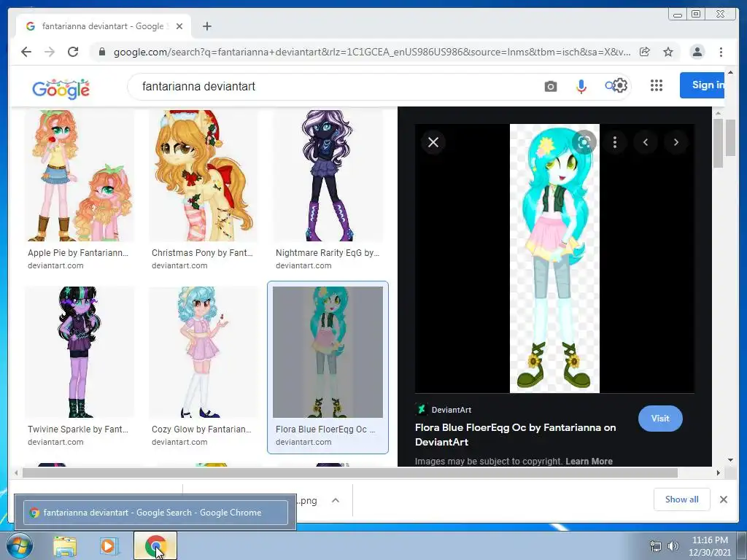Click the horizontal page scrollbar
Image resolution: width=747 pixels, height=560 pixels.
[349, 472]
